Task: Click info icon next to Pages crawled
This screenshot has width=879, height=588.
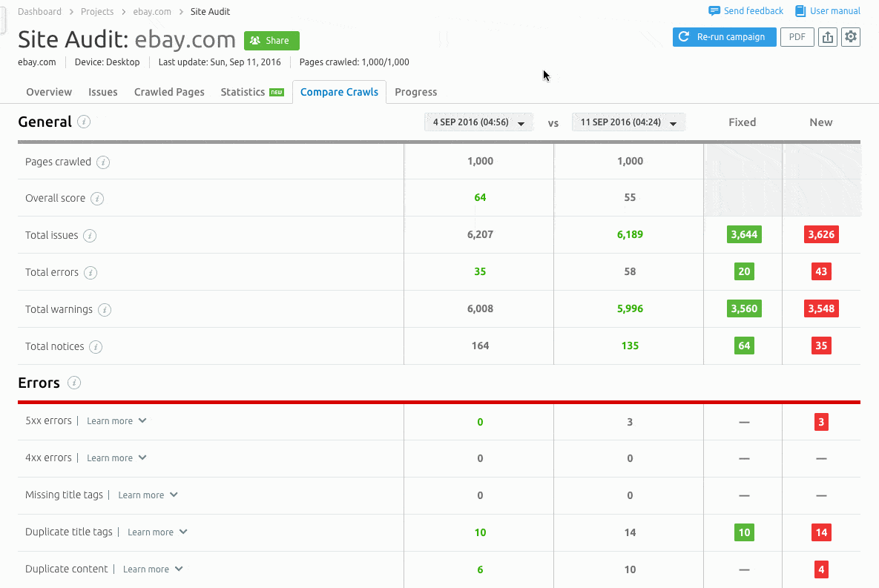Action: coord(103,162)
